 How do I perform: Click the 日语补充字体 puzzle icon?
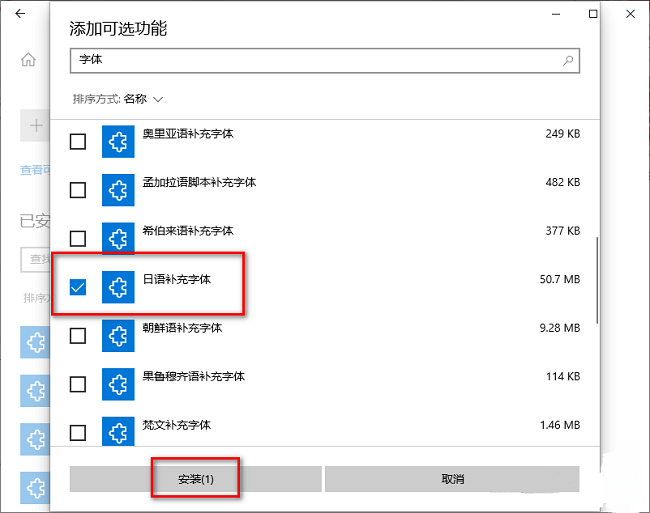pyautogui.click(x=118, y=287)
